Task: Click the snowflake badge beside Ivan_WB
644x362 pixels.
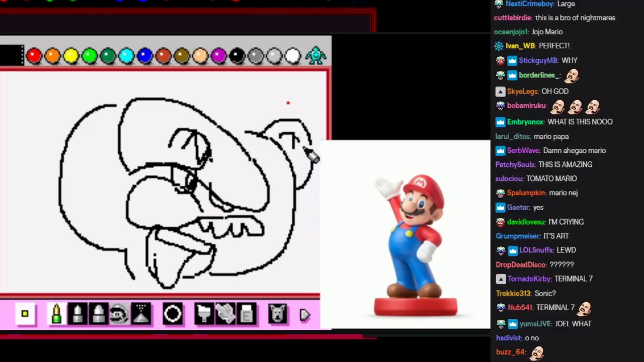Action: (x=499, y=46)
